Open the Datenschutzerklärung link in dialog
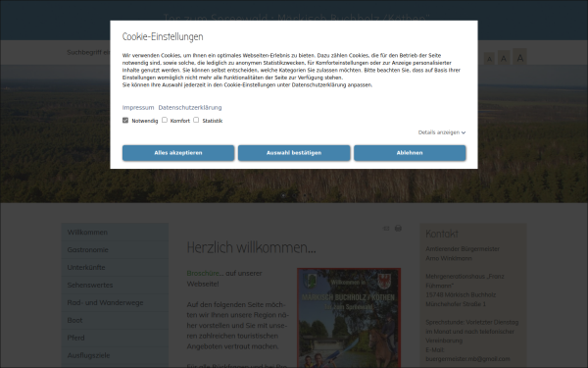The image size is (588, 368). [x=190, y=107]
